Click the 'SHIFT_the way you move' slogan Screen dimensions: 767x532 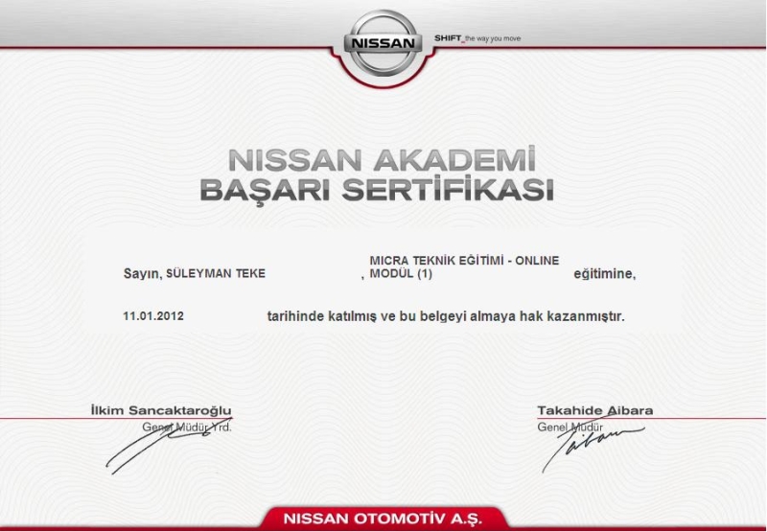477,38
